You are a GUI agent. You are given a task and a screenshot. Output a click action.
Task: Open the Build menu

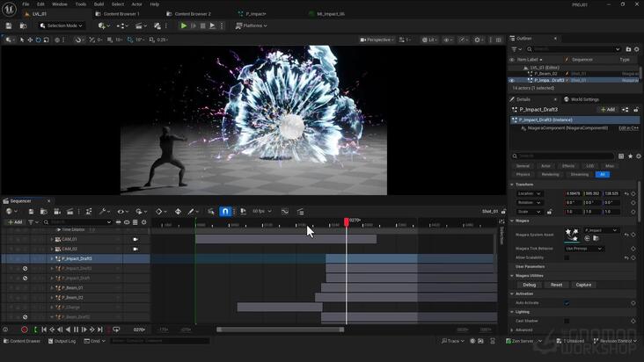[99, 4]
